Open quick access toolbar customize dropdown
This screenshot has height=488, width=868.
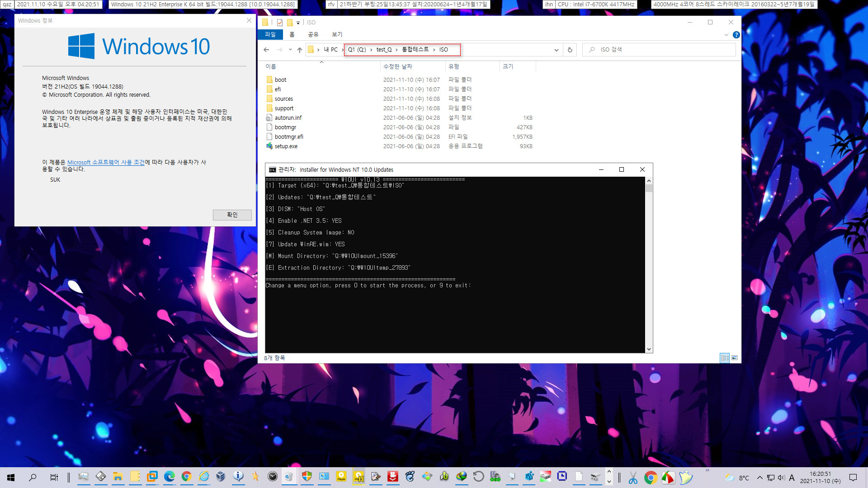point(298,23)
